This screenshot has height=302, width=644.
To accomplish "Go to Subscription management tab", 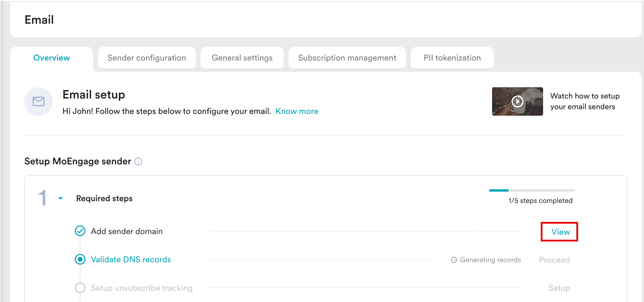I will pos(347,58).
